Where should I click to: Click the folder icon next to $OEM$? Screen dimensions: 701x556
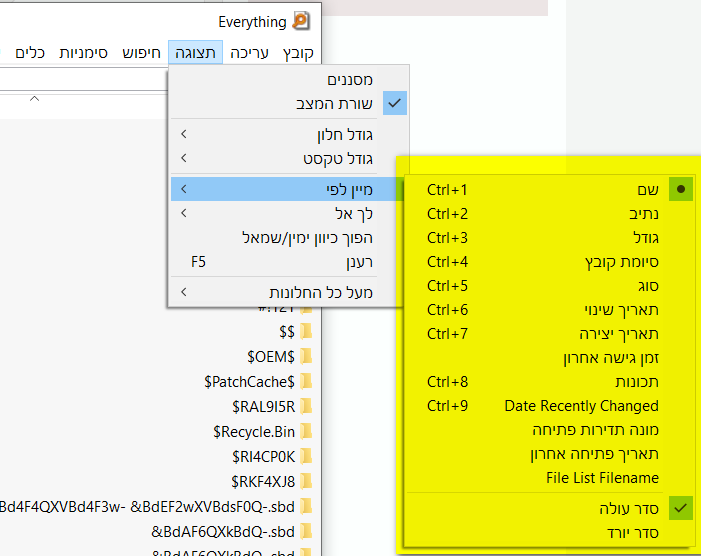tap(306, 357)
